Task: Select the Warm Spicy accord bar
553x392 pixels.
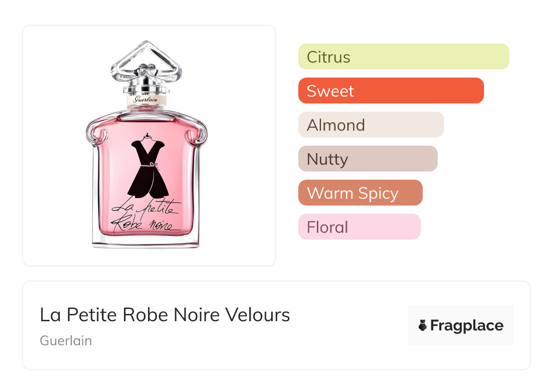Action: click(360, 193)
